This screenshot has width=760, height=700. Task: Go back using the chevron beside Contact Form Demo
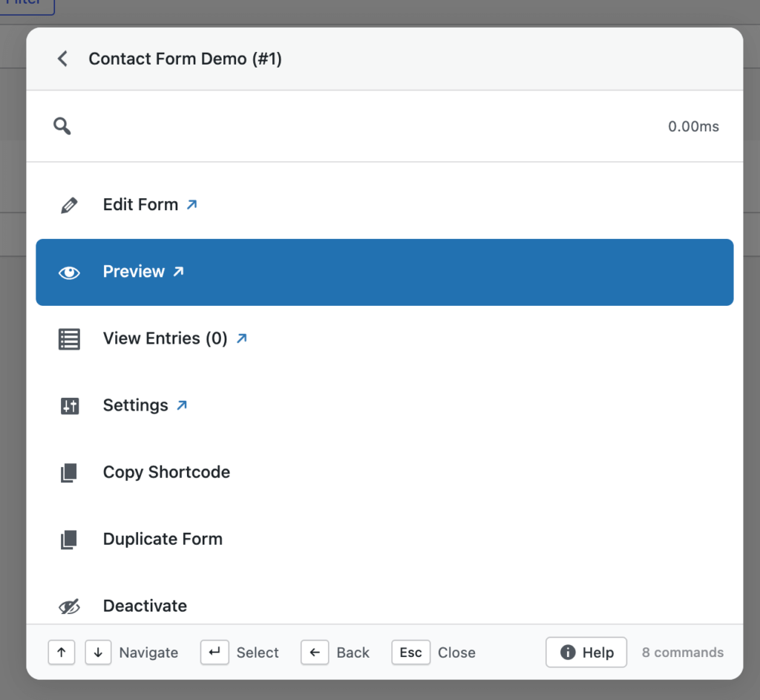pos(62,59)
